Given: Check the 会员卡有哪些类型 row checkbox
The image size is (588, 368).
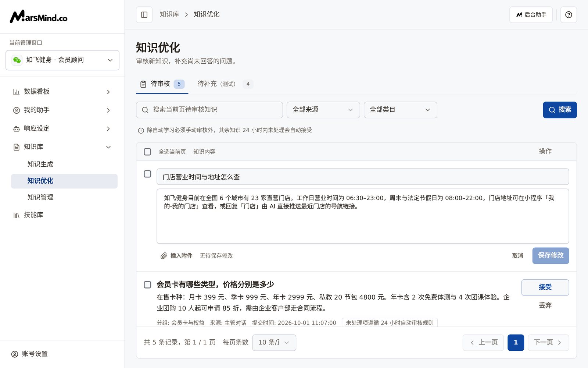Looking at the screenshot, I should click(x=147, y=284).
